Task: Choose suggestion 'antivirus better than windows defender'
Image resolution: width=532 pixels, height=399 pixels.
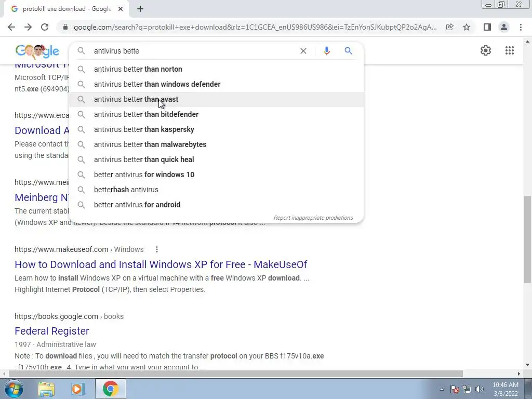Action: coord(216,84)
